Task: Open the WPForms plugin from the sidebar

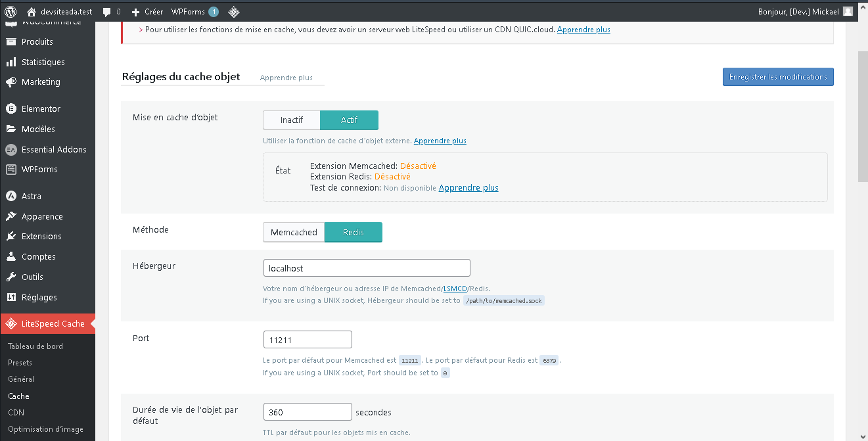Action: click(39, 169)
